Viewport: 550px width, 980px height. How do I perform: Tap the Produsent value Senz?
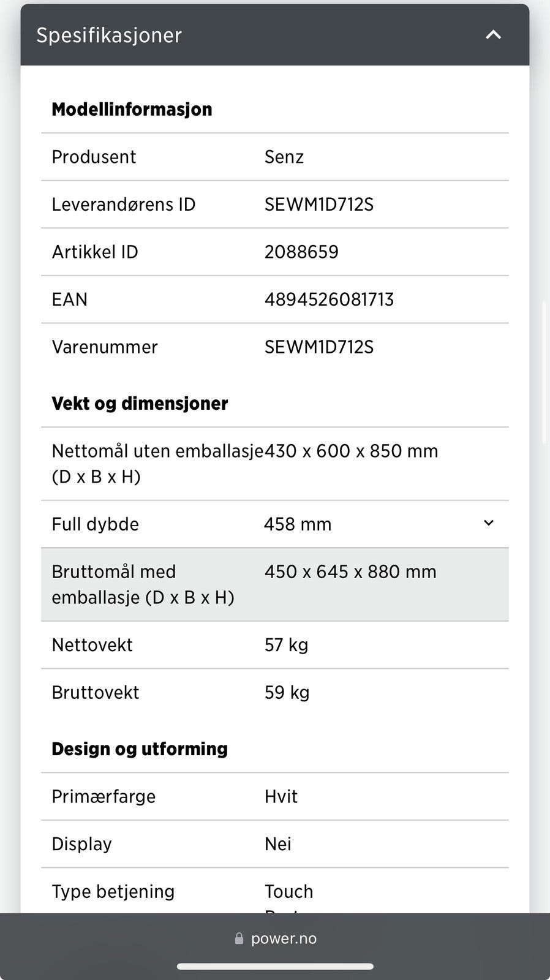pyautogui.click(x=284, y=157)
